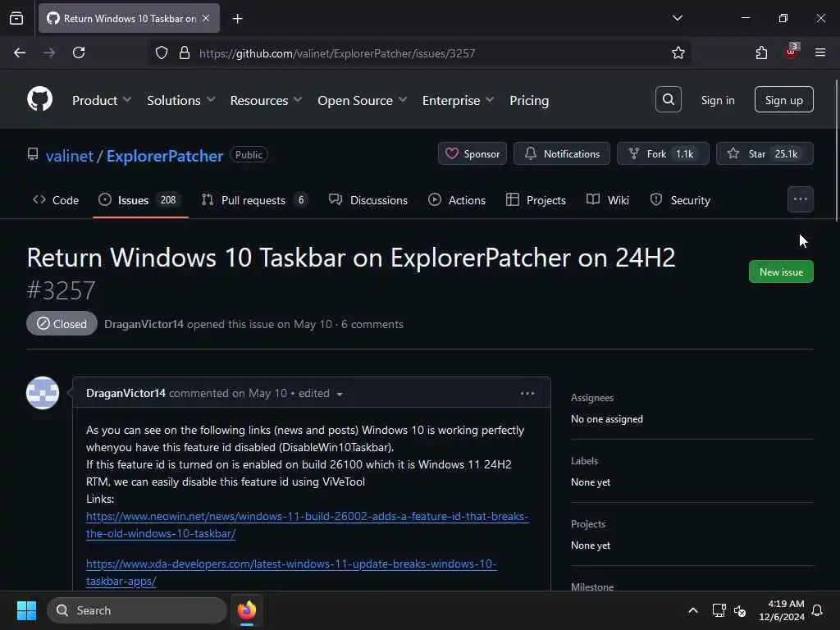Open the Windows Start button
The width and height of the screenshot is (840, 630).
point(26,610)
